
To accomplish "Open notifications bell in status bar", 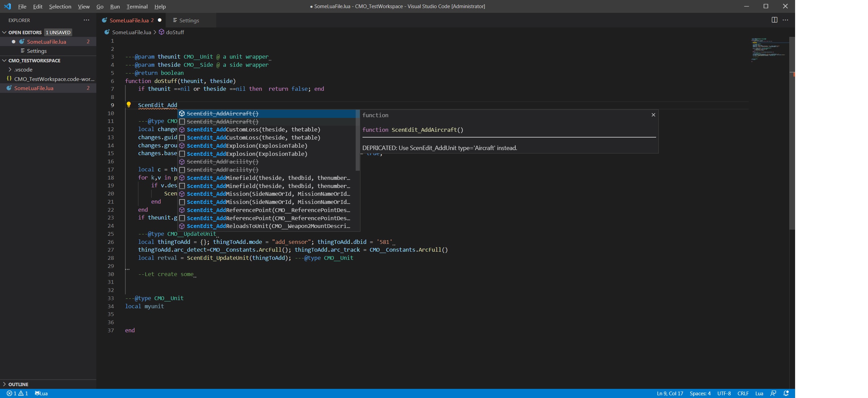I will click(x=786, y=393).
